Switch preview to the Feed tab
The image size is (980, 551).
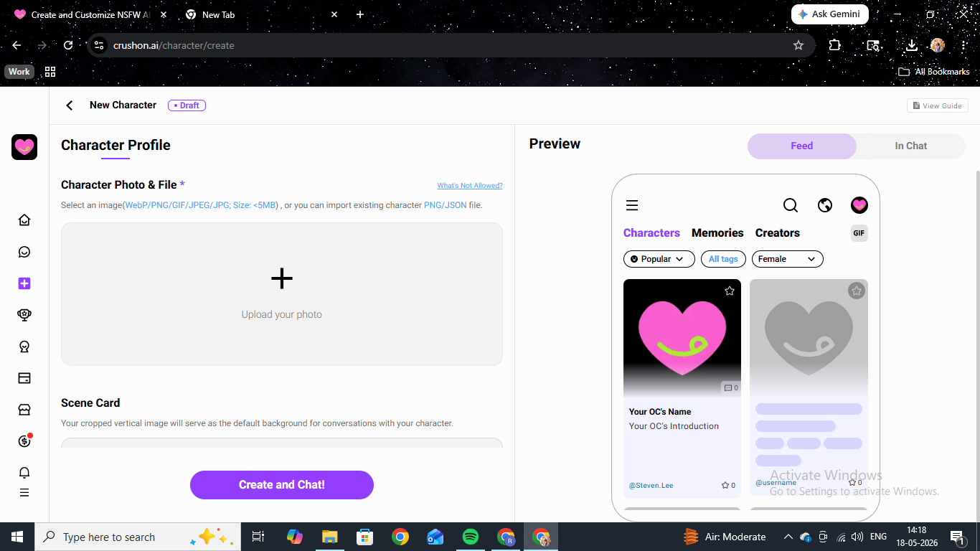click(x=802, y=146)
